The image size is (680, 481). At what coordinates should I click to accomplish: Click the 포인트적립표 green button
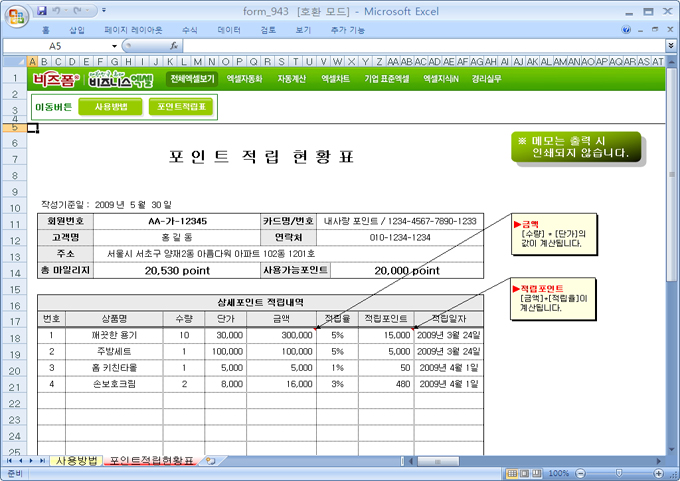click(x=181, y=106)
